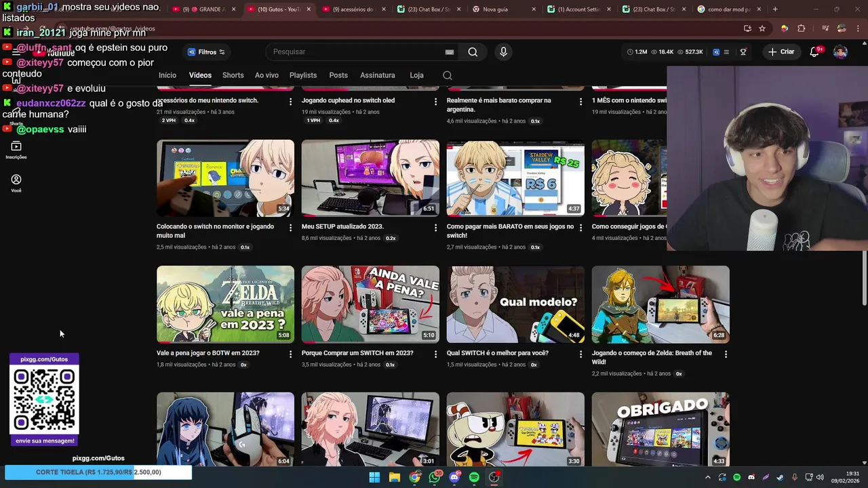The image size is (868, 488).
Task: Open title 'Vale a pena jogar o BOTW em 2023?'
Action: pos(208,353)
